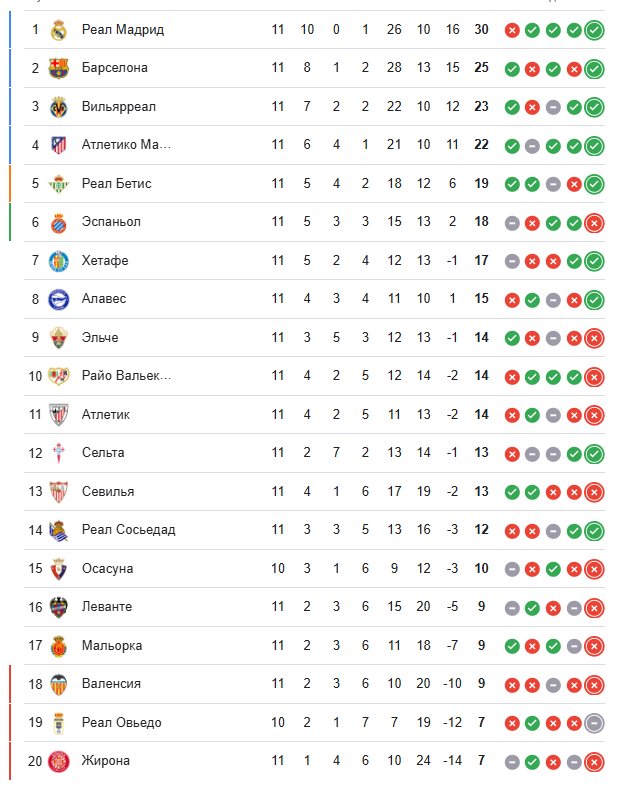Viewport: 632px width, 787px height.
Task: Open the Реал Мадрид team link
Action: pyautogui.click(x=122, y=30)
